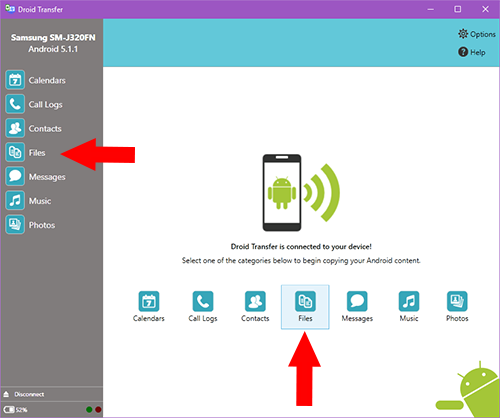Open the Contacts people icon in sidebar
The height and width of the screenshot is (418, 500).
(x=15, y=128)
